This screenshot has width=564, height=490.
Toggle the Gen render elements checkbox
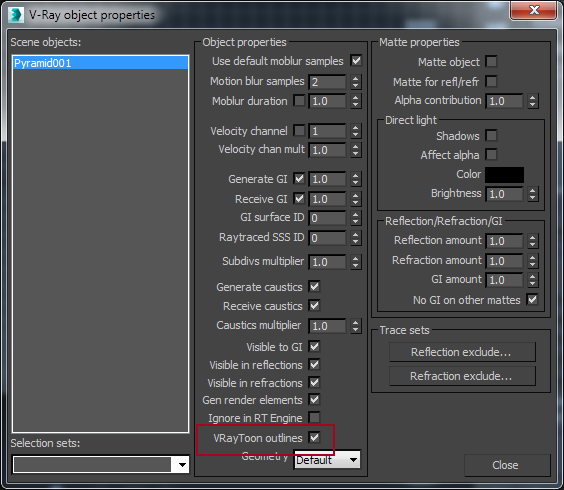pos(314,400)
